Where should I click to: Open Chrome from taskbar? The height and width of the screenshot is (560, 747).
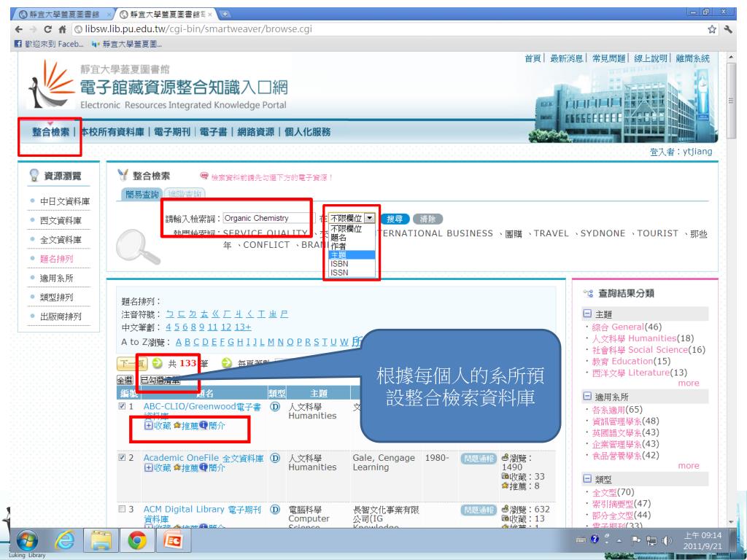(136, 540)
